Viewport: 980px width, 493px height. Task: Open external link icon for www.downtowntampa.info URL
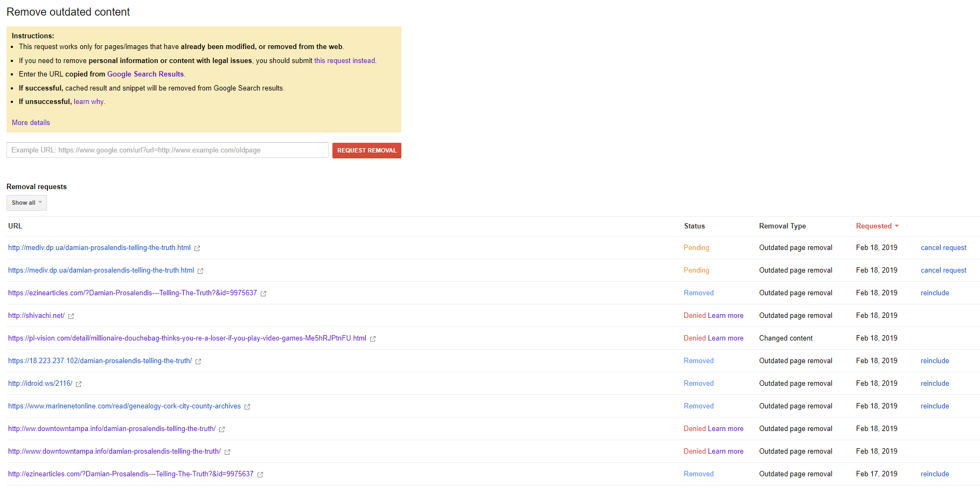point(227,452)
